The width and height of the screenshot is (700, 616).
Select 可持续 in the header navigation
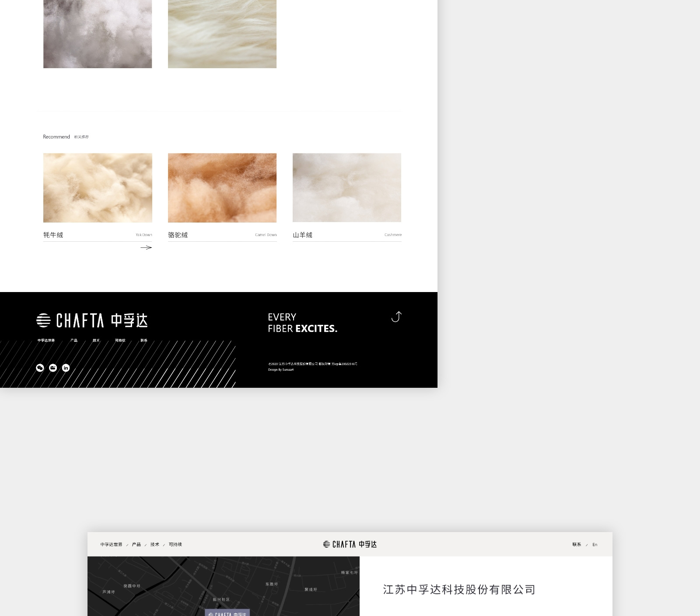[x=175, y=545]
